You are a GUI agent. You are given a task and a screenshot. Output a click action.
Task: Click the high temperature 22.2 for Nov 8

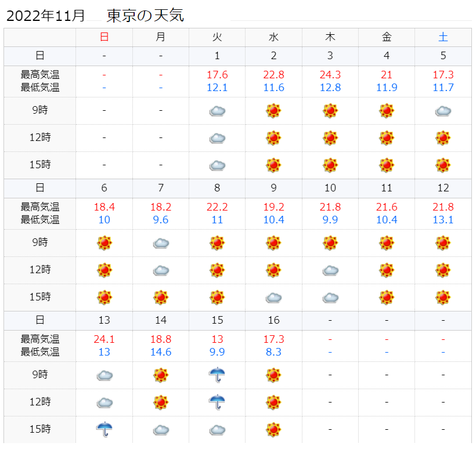217,207
